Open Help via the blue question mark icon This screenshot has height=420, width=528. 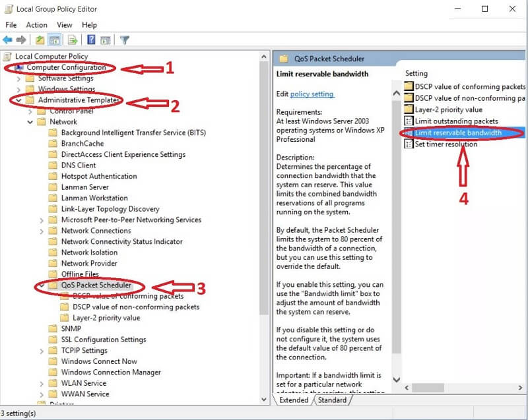91,40
